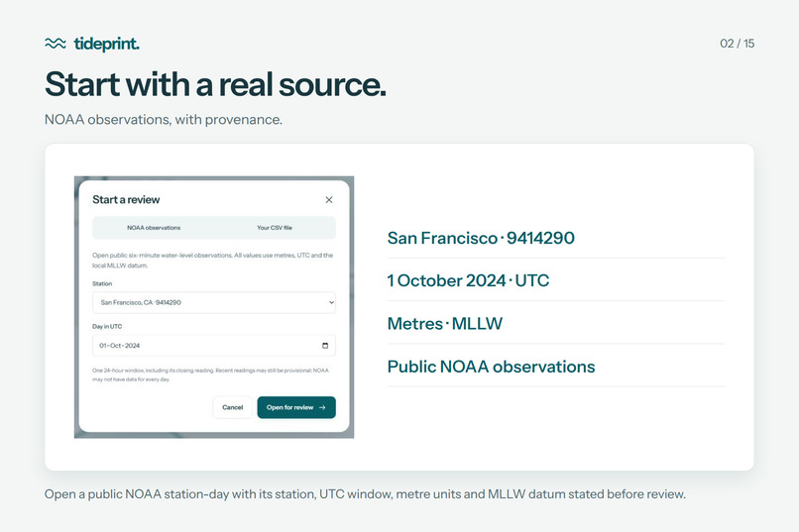Close the Start a review dialog
Image resolution: width=799 pixels, height=532 pixels.
tap(329, 199)
